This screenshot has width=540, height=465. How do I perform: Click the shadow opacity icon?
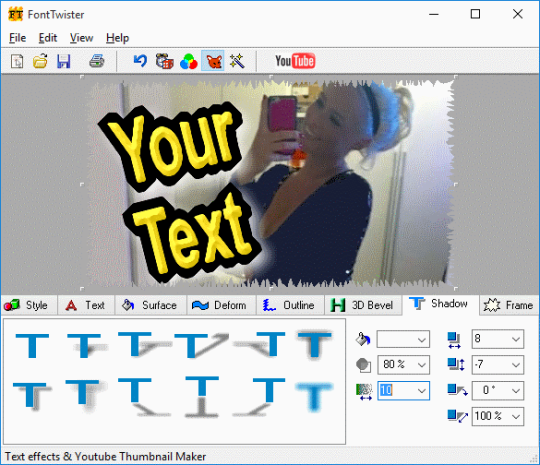(363, 365)
